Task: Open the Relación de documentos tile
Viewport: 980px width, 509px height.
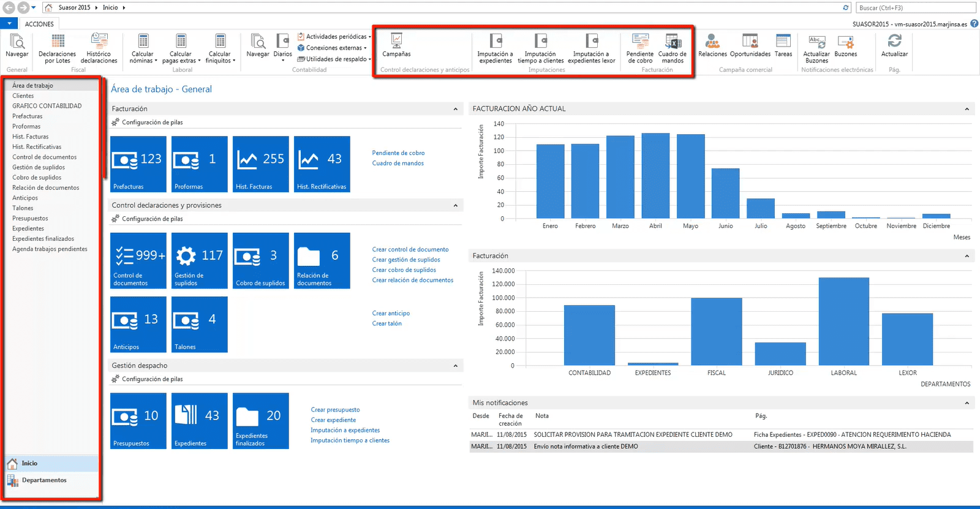Action: pyautogui.click(x=322, y=260)
